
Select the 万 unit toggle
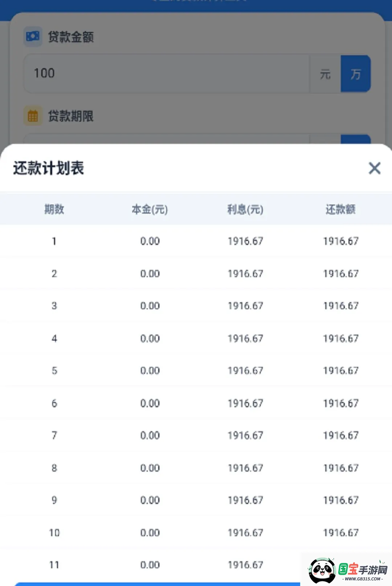pos(355,74)
